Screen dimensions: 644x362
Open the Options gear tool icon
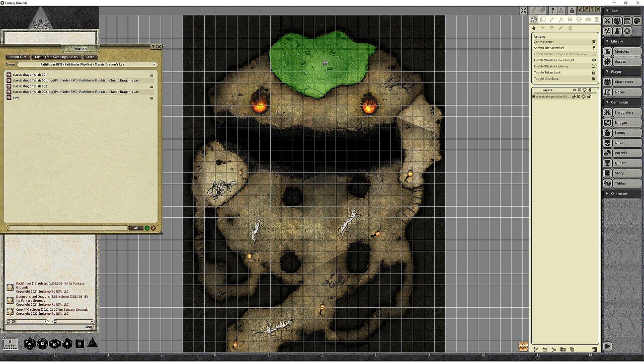coord(627,31)
